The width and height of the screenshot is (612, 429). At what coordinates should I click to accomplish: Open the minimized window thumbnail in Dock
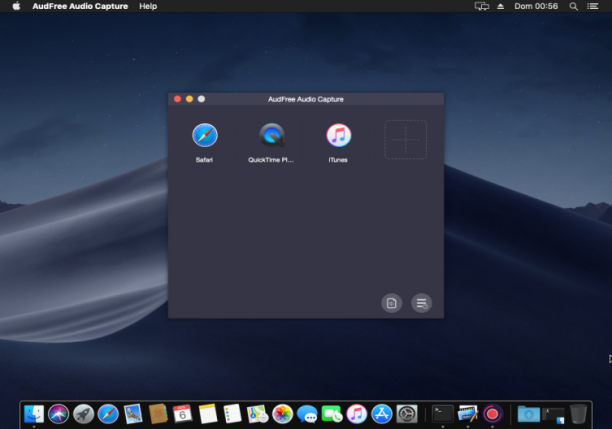click(553, 415)
